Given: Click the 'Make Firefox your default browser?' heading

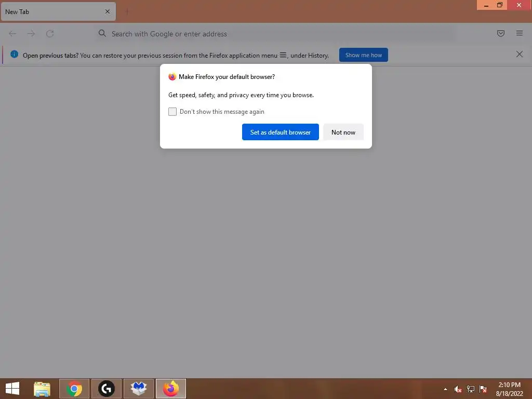Looking at the screenshot, I should point(227,77).
